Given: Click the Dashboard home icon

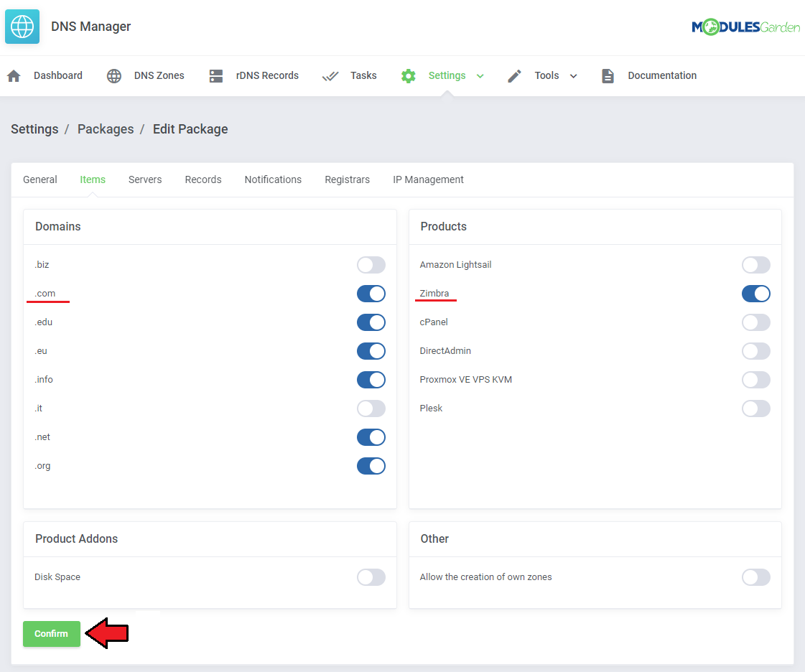Looking at the screenshot, I should click(x=14, y=76).
